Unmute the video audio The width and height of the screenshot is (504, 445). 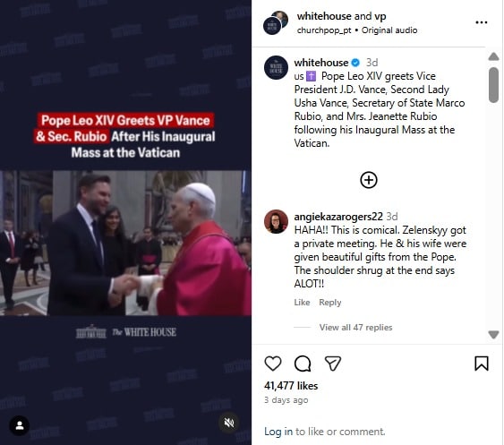tap(228, 423)
